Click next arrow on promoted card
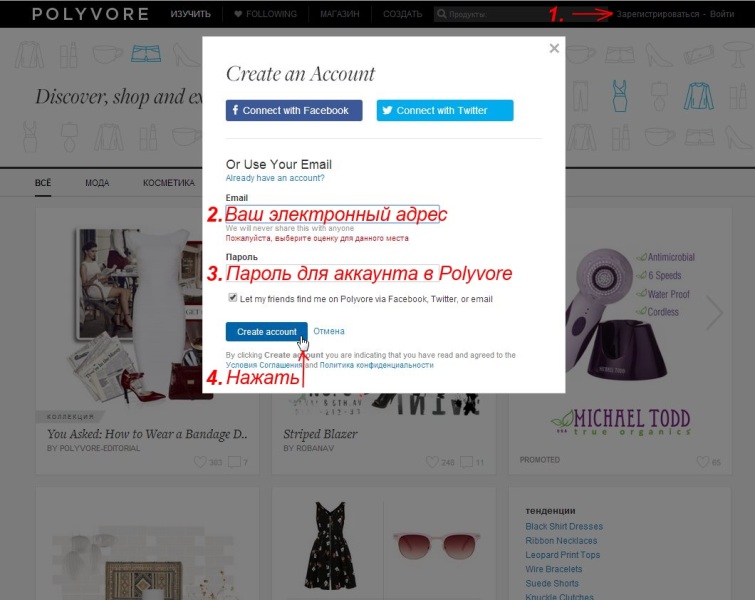Viewport: 755px width, 600px height. click(714, 313)
